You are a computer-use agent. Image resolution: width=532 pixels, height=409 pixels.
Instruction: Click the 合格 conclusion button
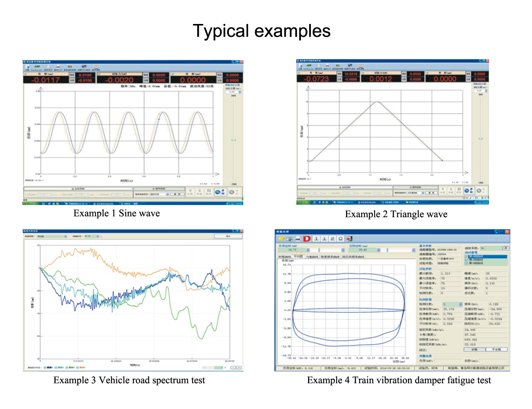[474, 350]
